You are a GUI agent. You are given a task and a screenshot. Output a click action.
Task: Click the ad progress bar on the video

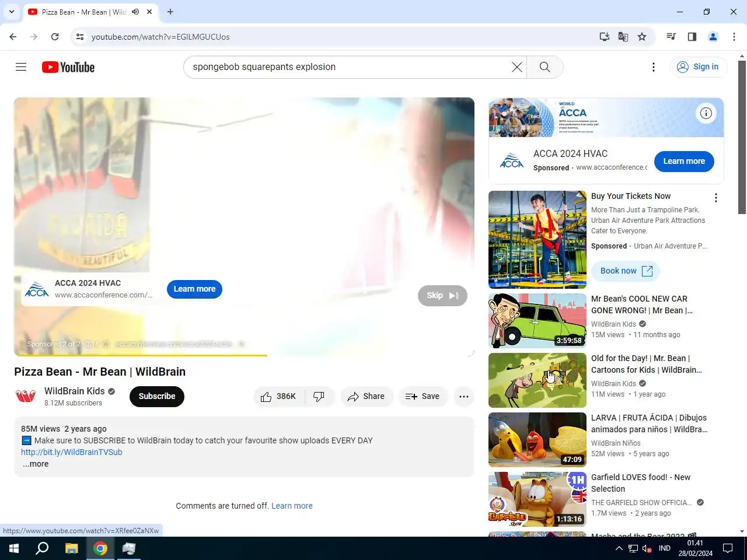pos(244,355)
